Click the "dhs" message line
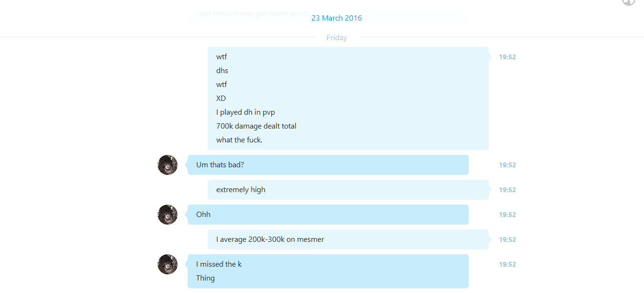The width and height of the screenshot is (644, 293). point(222,71)
